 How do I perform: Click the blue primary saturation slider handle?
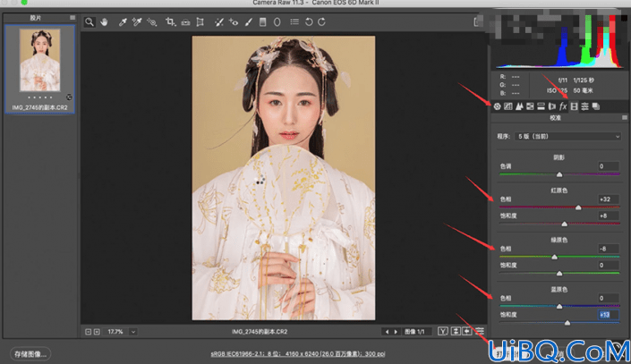coord(567,323)
